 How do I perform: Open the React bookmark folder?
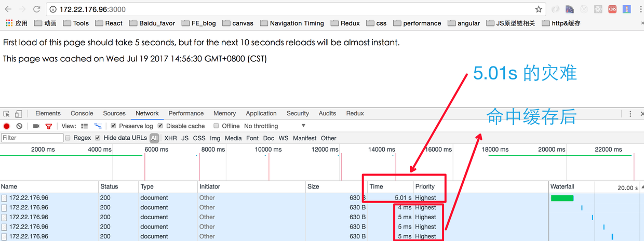point(109,23)
